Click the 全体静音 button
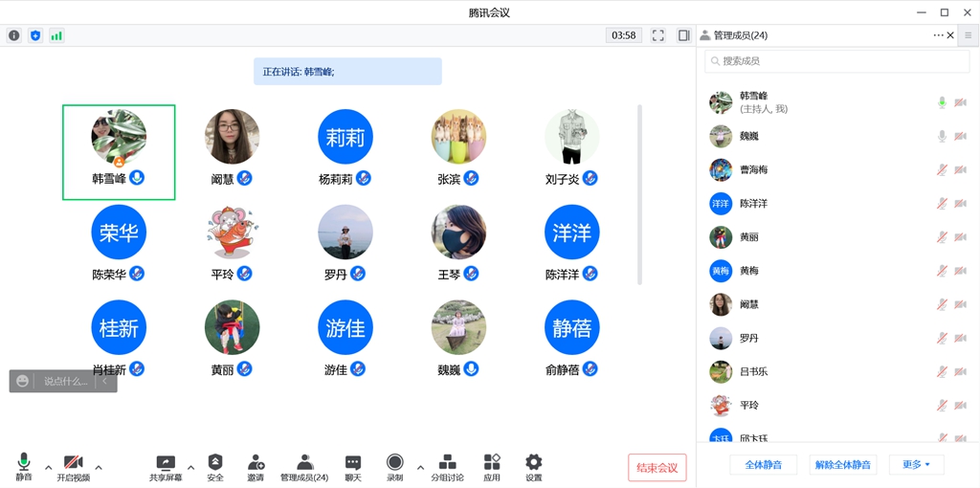The image size is (980, 488). tap(764, 465)
